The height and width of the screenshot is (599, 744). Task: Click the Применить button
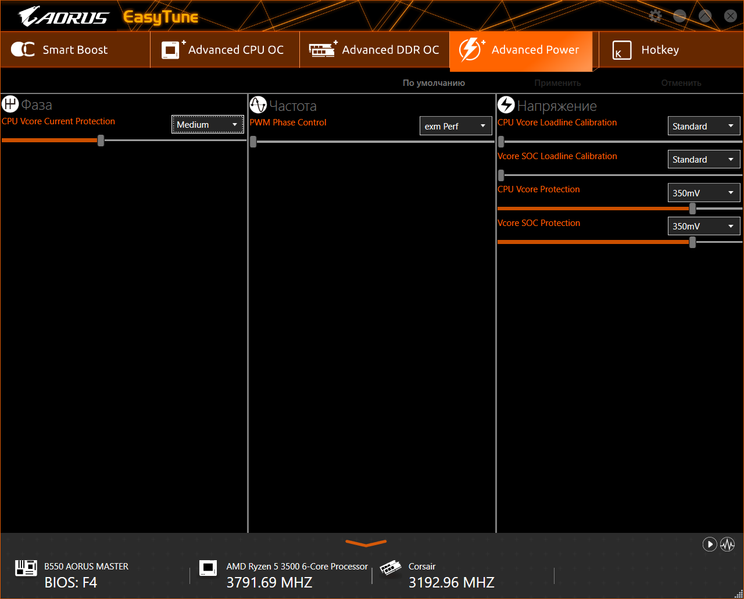click(x=558, y=83)
